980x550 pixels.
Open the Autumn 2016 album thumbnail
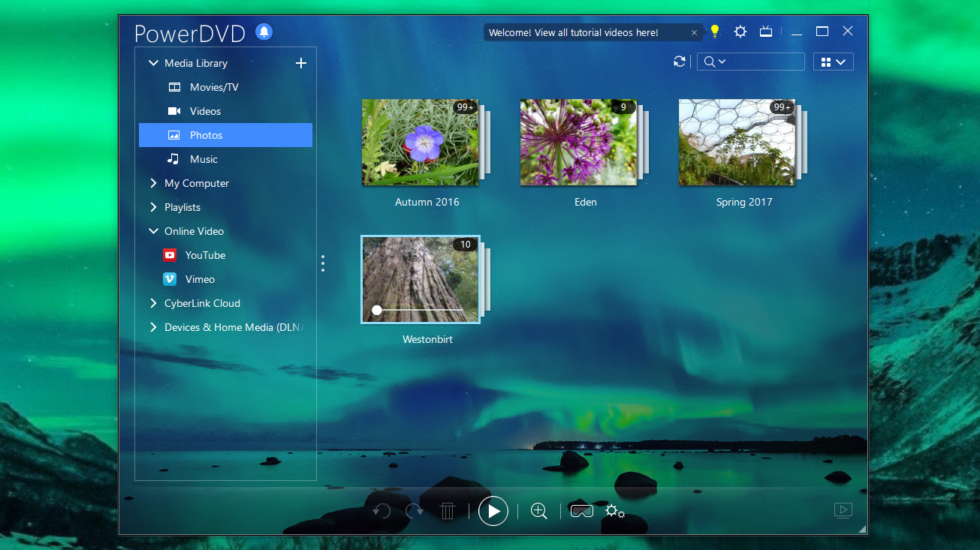click(421, 143)
